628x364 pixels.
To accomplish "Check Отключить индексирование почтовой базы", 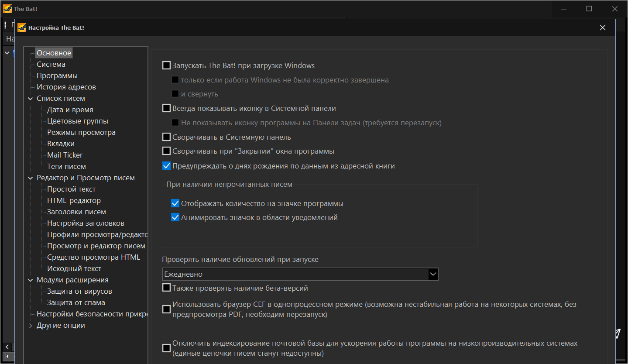I will (x=166, y=348).
